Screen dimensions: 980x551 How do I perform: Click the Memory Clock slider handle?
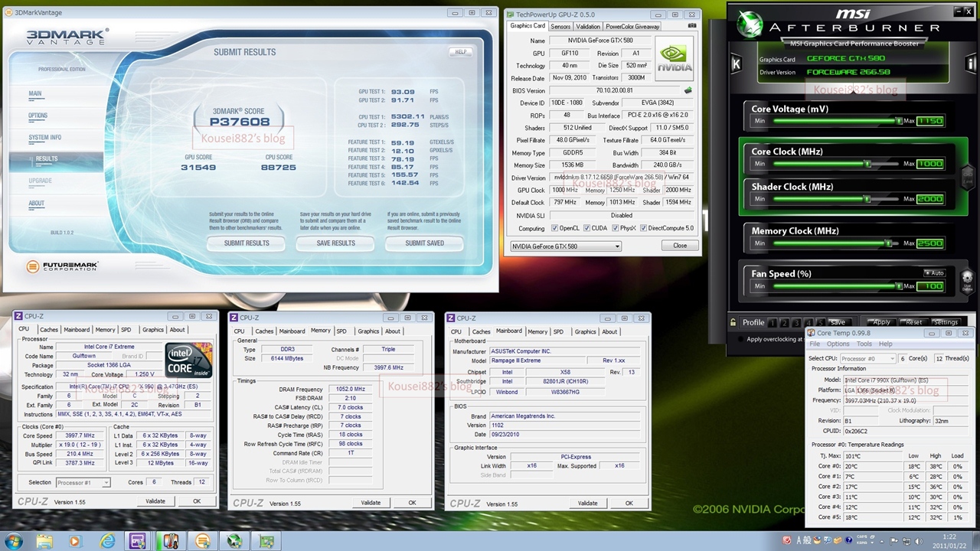[888, 243]
